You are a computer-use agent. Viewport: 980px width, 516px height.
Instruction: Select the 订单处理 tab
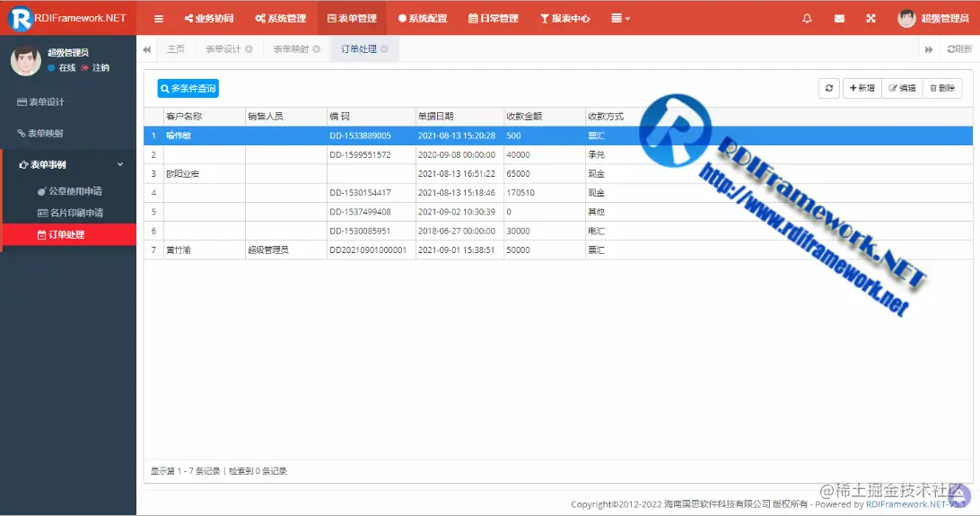click(x=359, y=48)
